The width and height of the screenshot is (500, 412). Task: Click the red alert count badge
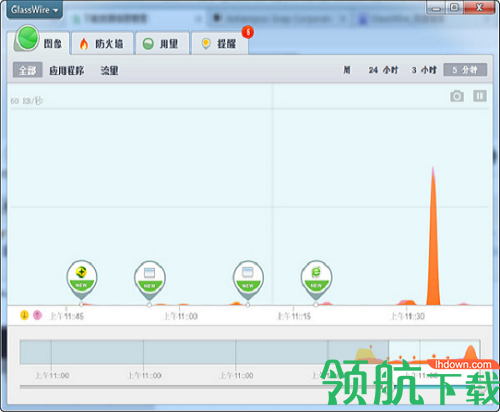pyautogui.click(x=248, y=32)
